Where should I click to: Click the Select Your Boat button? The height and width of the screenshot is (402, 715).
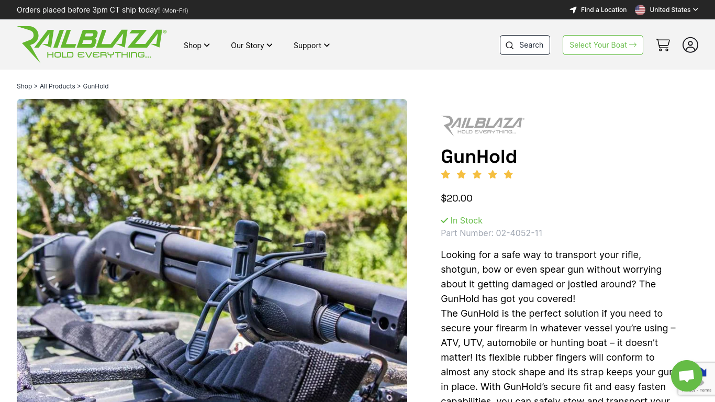click(x=603, y=45)
